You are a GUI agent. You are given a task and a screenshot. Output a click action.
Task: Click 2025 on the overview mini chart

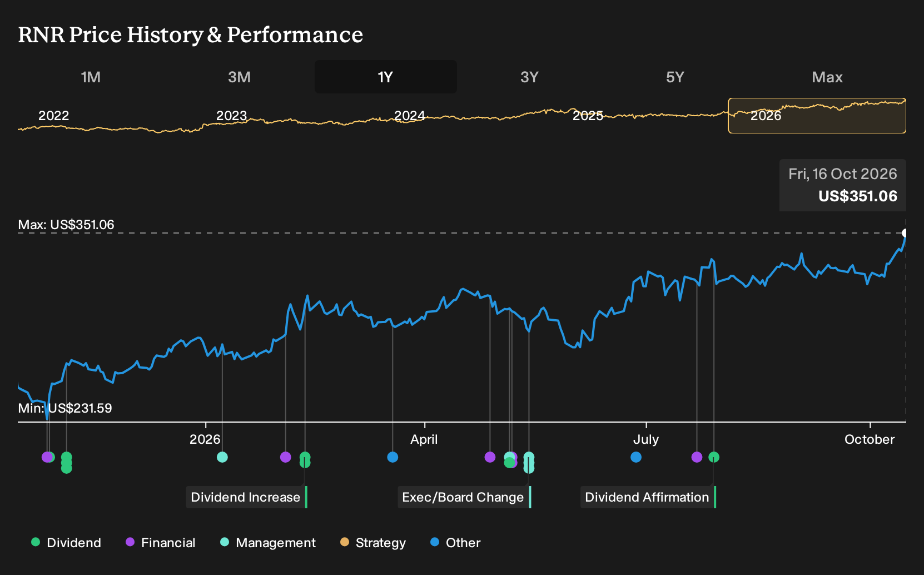pos(588,116)
